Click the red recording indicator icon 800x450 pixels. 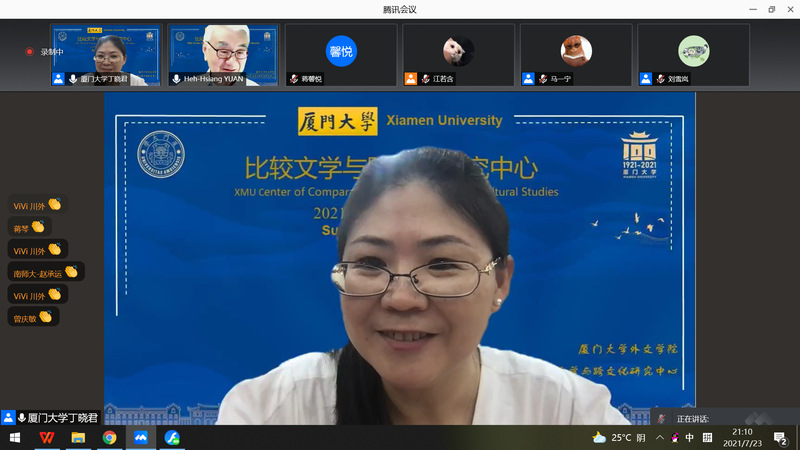point(30,51)
